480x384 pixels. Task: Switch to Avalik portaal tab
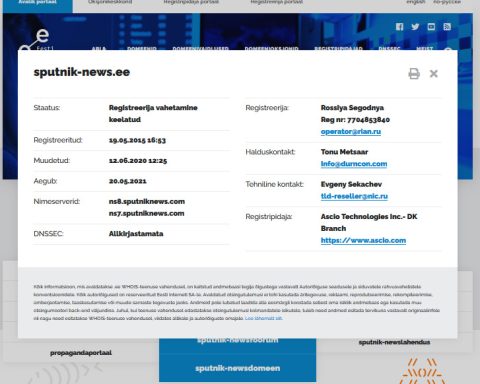[37, 3]
